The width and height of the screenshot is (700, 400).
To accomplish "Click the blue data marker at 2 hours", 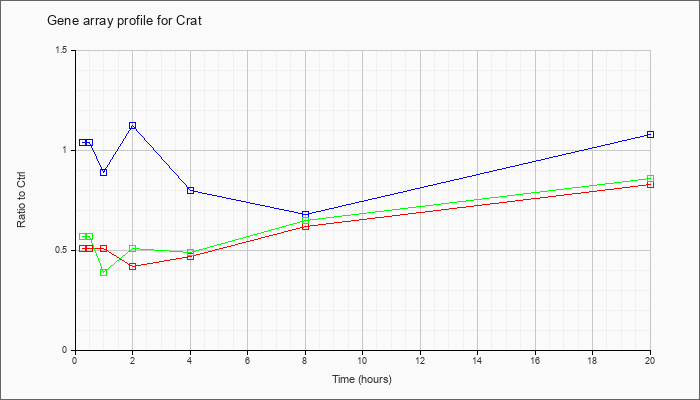I will tap(133, 126).
